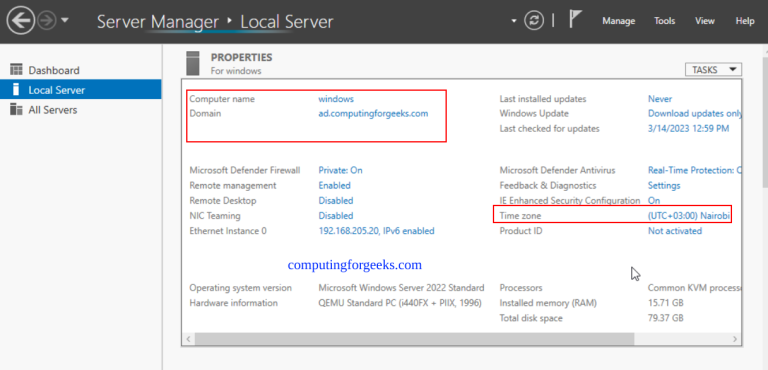Open the Help menu
The image size is (768, 370).
[745, 21]
